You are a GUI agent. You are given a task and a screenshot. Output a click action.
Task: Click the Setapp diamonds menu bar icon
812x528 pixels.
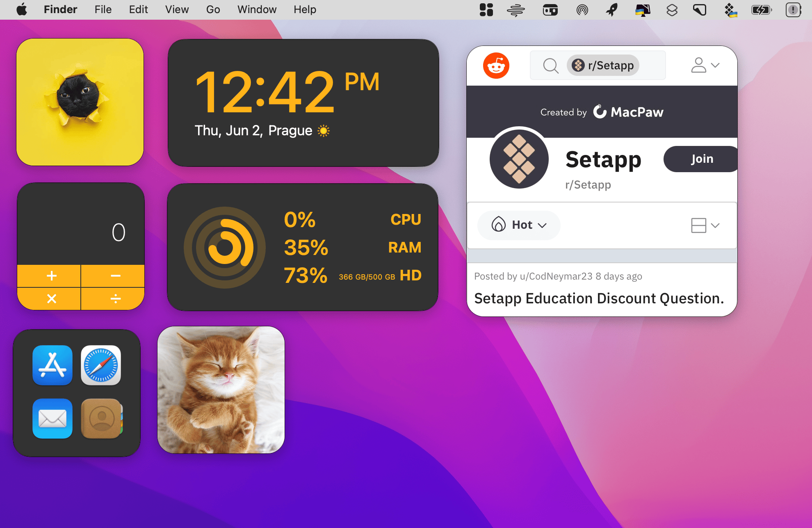tap(730, 10)
